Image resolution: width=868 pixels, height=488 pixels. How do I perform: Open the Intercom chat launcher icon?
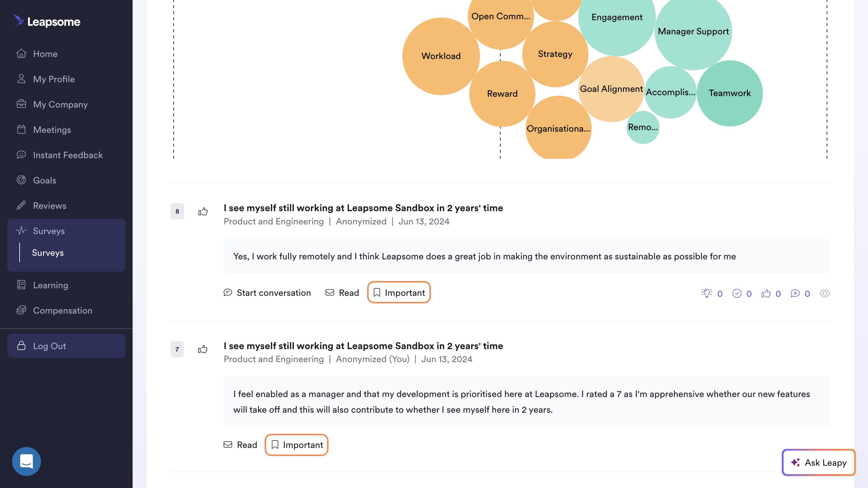pyautogui.click(x=26, y=461)
